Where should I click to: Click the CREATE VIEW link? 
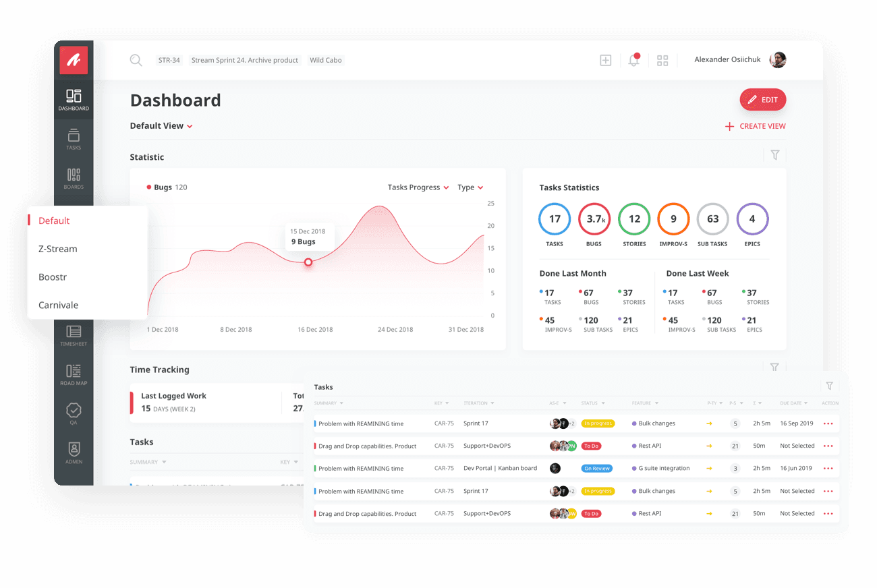pyautogui.click(x=755, y=126)
